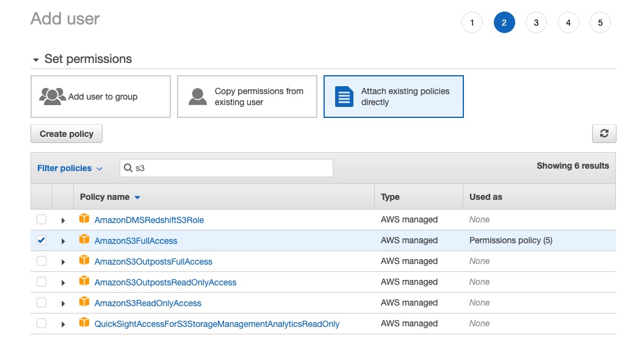Click the policy box icon for AmazonDMSRedshiftS3Role
The image size is (644, 363).
pos(84,218)
